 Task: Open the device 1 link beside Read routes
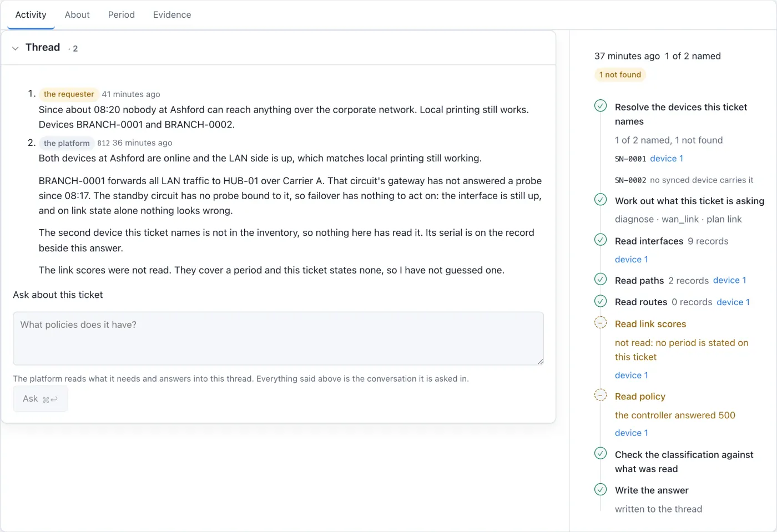(733, 302)
